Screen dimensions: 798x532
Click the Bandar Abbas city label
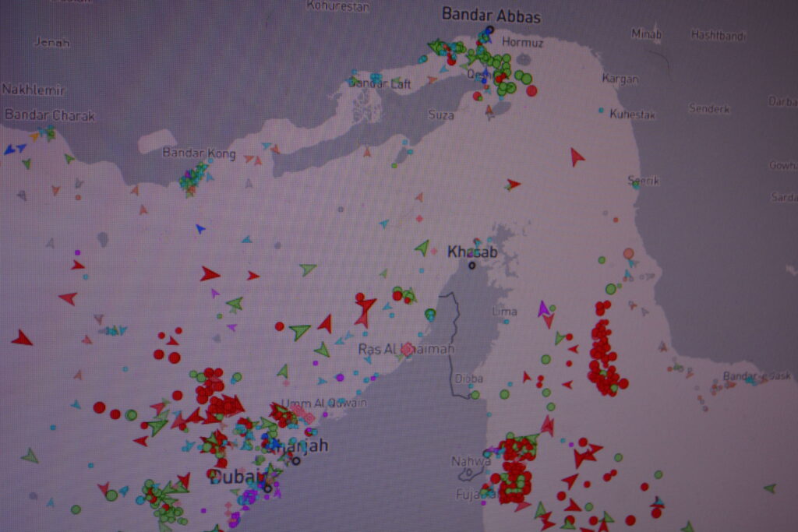point(491,15)
